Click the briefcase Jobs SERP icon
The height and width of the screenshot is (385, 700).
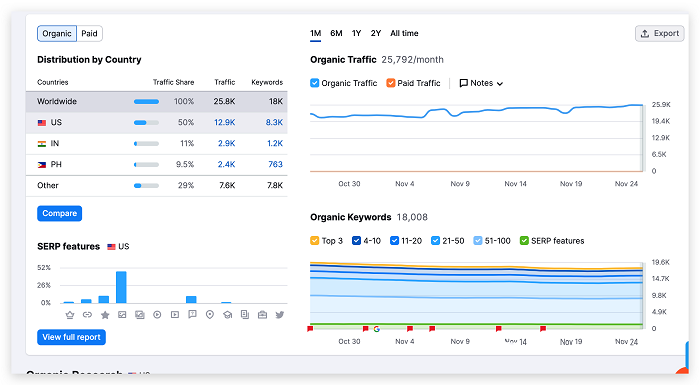(262, 315)
